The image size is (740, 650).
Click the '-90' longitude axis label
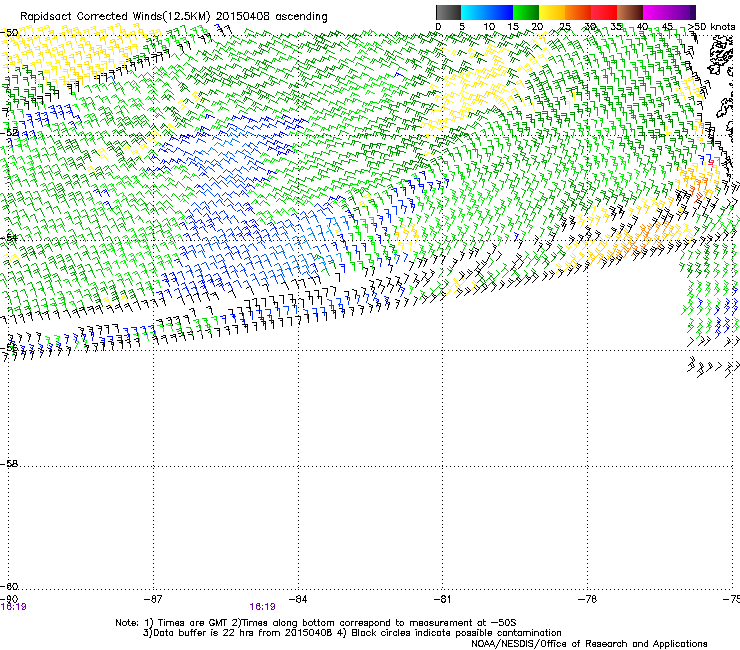9,599
